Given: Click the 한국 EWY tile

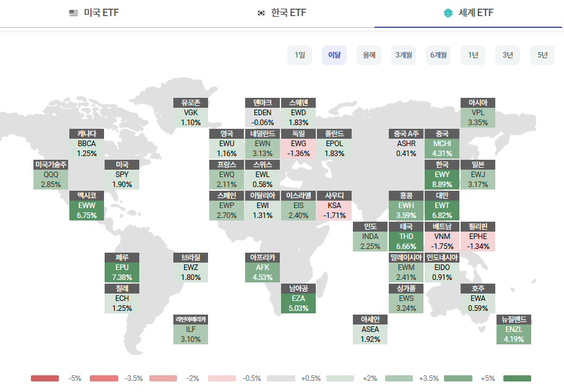Looking at the screenshot, I should tap(442, 175).
